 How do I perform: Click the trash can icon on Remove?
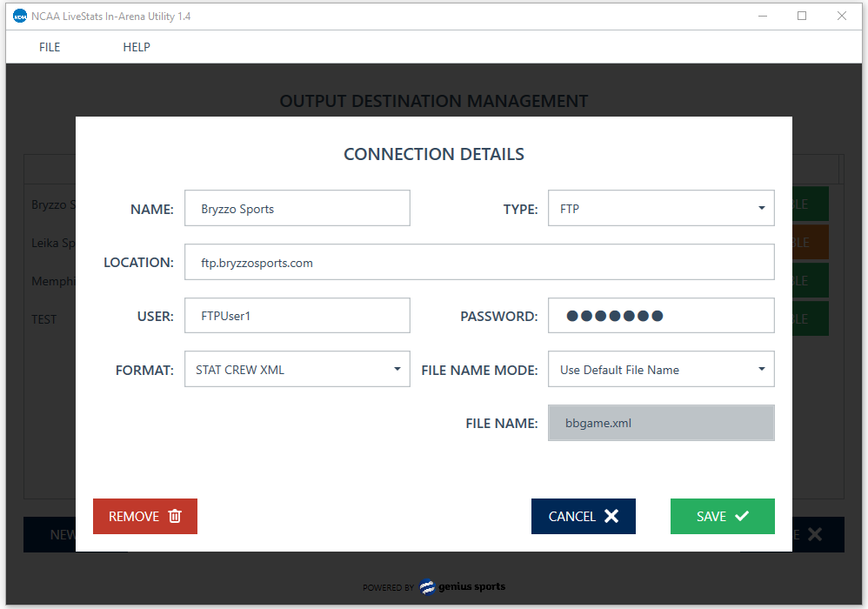coord(175,516)
